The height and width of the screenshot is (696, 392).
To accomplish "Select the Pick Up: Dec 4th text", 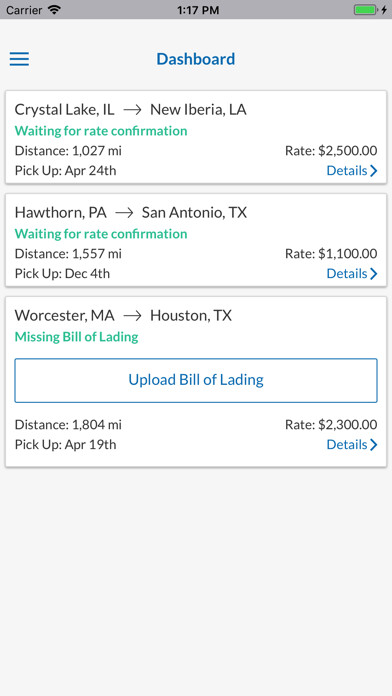I will coord(62,273).
